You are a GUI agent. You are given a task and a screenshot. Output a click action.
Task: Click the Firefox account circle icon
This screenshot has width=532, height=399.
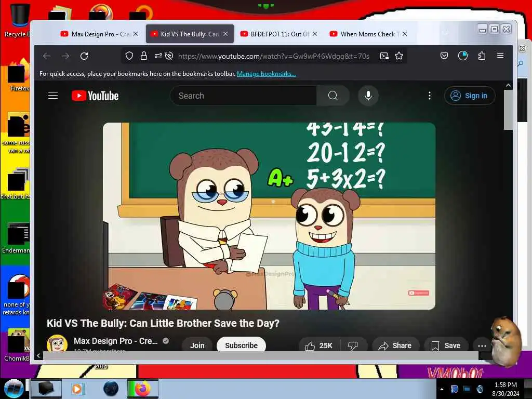(463, 56)
